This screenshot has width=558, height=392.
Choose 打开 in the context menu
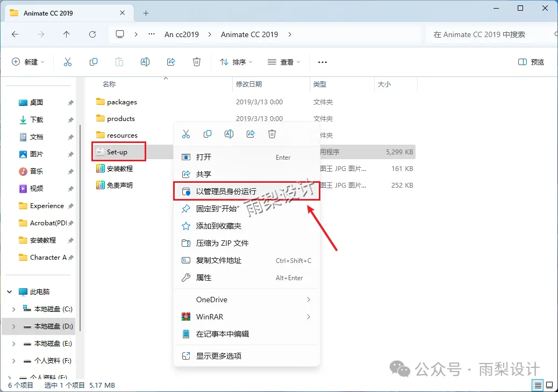pos(247,157)
